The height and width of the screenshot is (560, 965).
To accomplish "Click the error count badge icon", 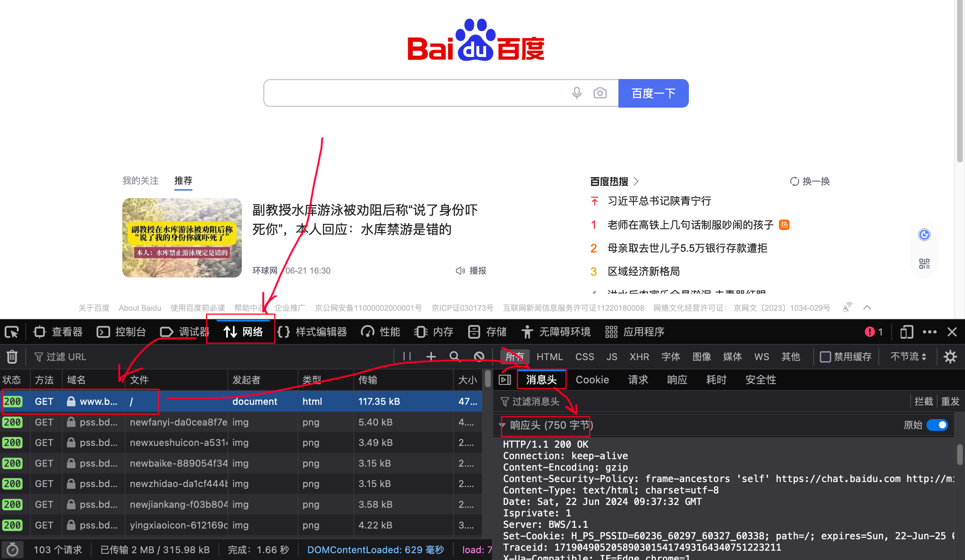I will coord(870,331).
